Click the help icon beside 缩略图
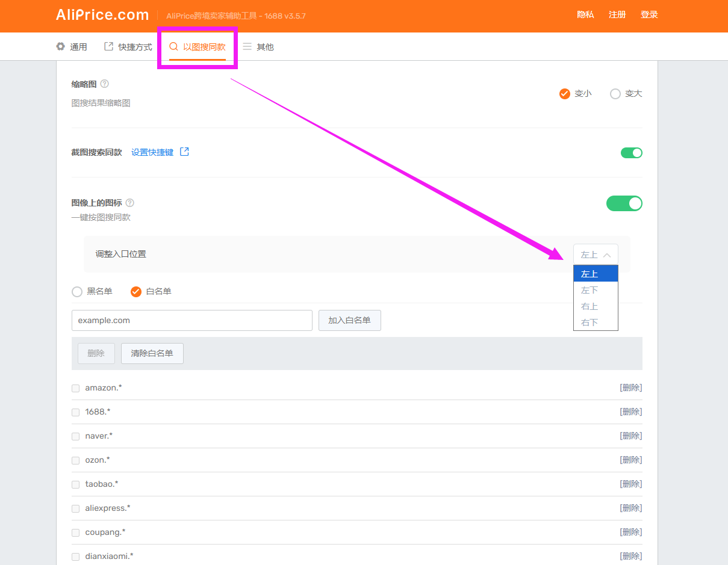 (105, 84)
